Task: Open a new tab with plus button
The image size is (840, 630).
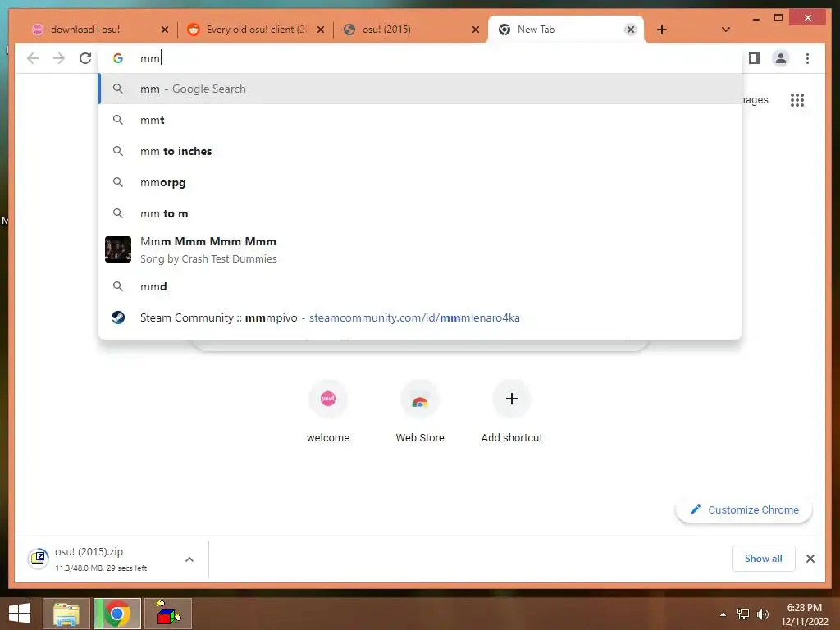Action: click(662, 30)
